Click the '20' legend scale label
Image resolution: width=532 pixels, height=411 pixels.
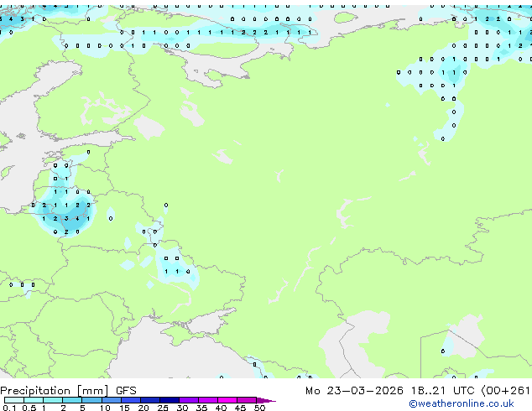143,408
